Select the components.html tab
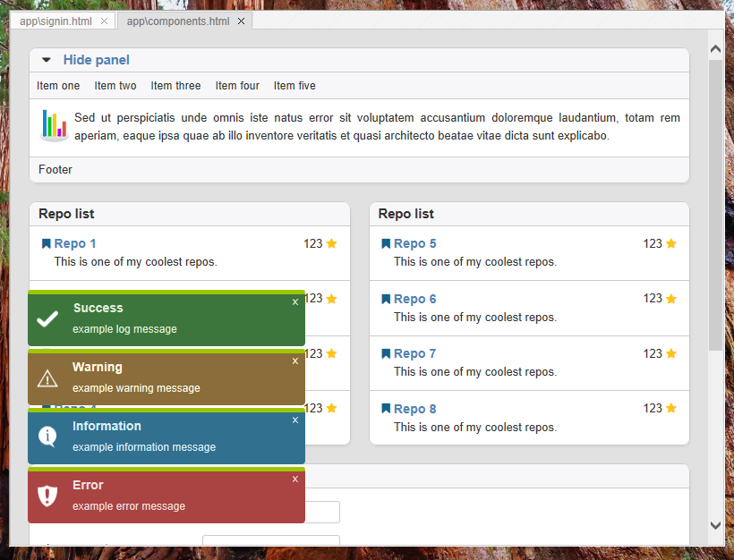The height and width of the screenshot is (560, 734). tap(177, 20)
